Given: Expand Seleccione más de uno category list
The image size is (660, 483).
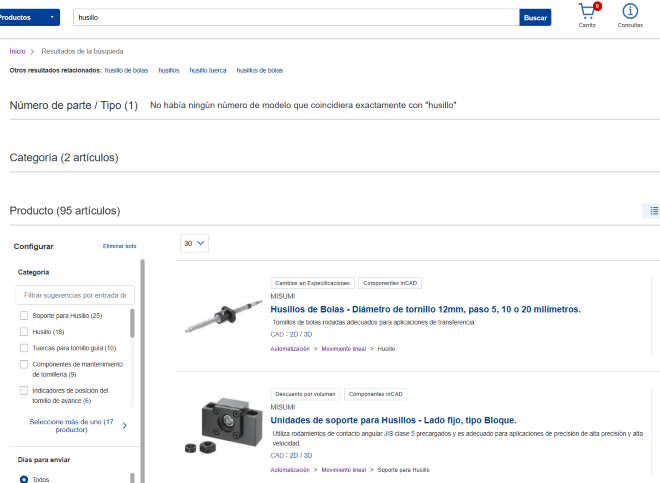Looking at the screenshot, I should [x=71, y=425].
